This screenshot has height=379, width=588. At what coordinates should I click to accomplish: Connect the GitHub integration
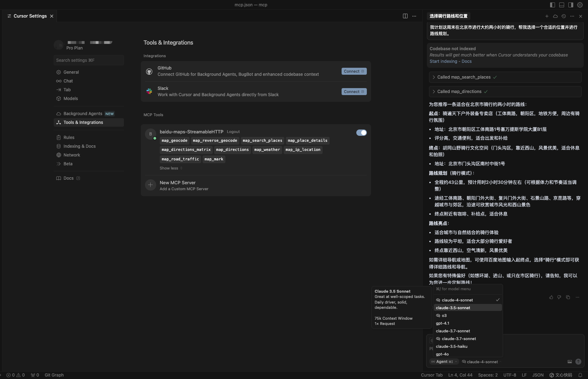354,71
